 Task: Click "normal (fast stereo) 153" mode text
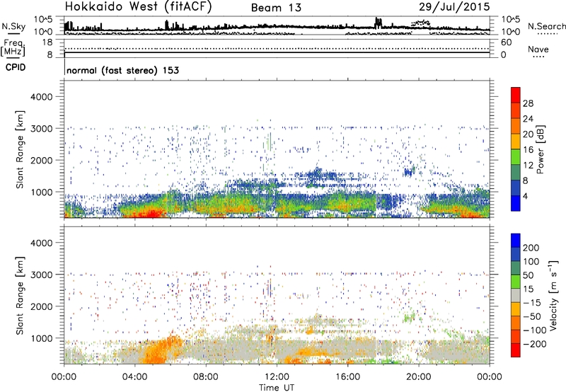[x=122, y=70]
